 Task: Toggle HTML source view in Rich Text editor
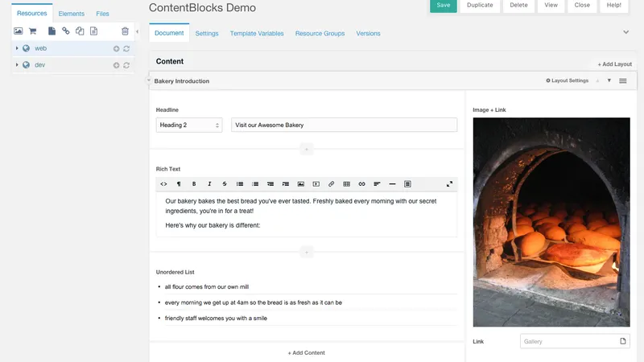(x=163, y=184)
